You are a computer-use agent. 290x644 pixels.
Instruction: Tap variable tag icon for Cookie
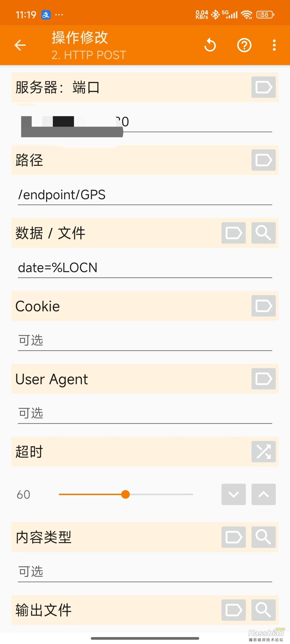click(263, 306)
